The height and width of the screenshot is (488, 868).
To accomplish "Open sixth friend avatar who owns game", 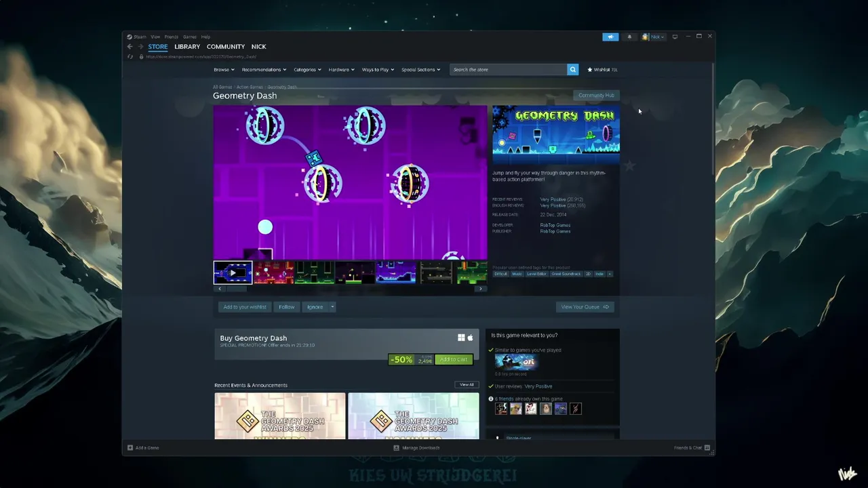I will click(576, 409).
